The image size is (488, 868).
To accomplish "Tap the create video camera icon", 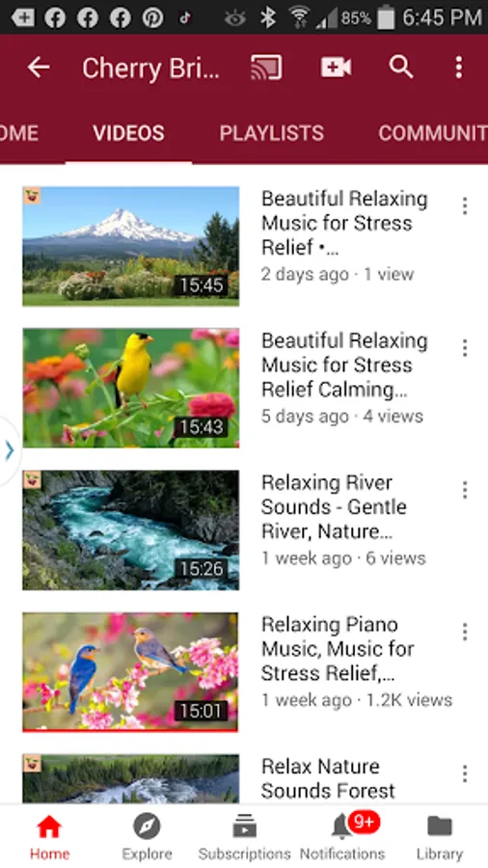I will pos(336,68).
